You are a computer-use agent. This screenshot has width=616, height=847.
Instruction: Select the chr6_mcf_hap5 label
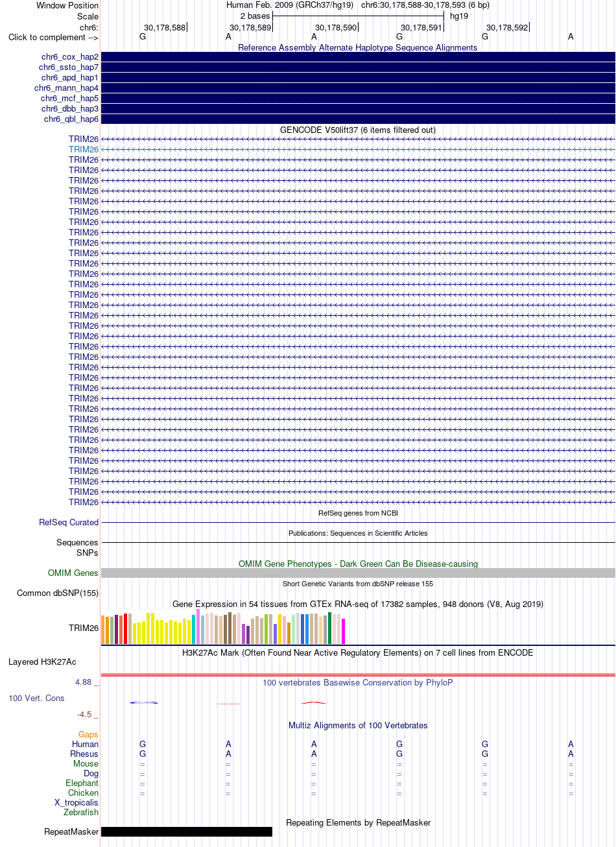click(x=69, y=99)
